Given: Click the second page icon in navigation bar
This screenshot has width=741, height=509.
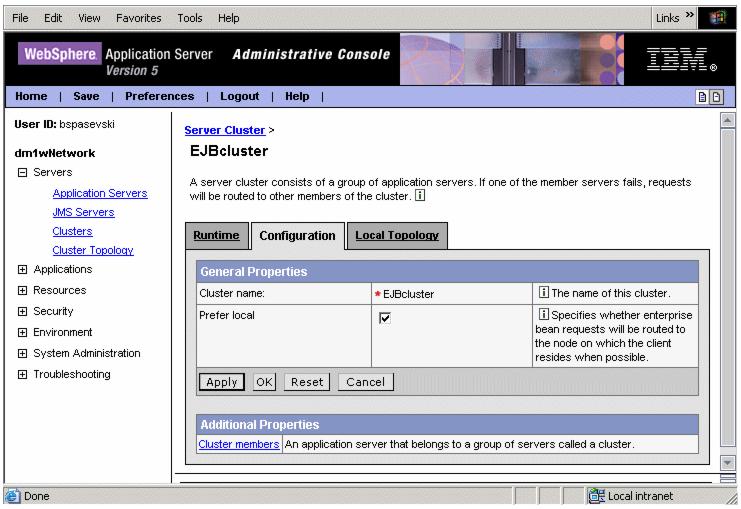Looking at the screenshot, I should (x=716, y=97).
